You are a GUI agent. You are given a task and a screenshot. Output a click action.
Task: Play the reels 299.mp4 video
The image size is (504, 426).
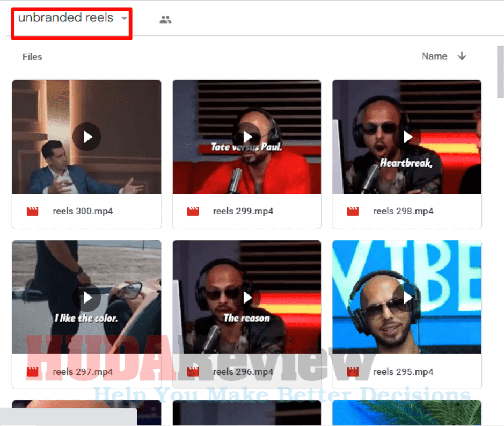click(x=247, y=137)
